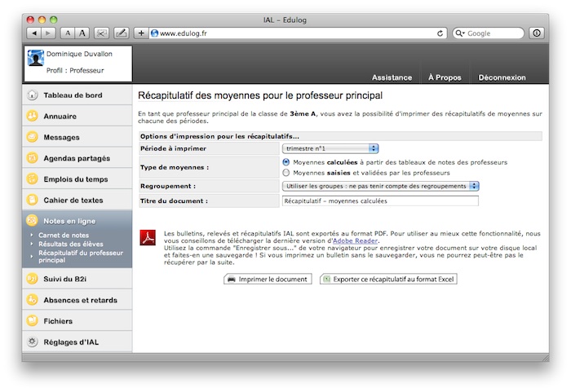Open Carnet de notes sub-item

pos(64,235)
